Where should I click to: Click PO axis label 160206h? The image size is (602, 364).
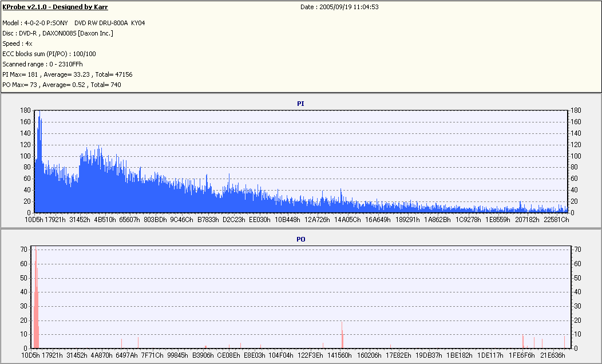pyautogui.click(x=369, y=355)
